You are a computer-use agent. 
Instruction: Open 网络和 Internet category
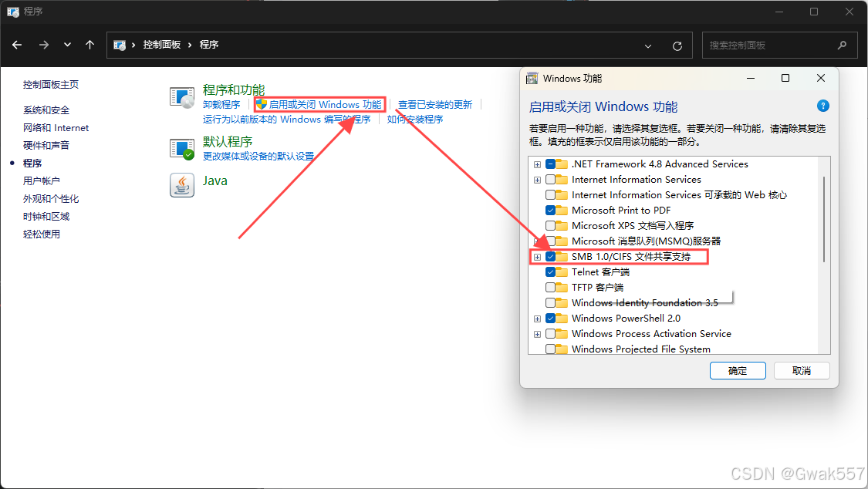coord(56,128)
